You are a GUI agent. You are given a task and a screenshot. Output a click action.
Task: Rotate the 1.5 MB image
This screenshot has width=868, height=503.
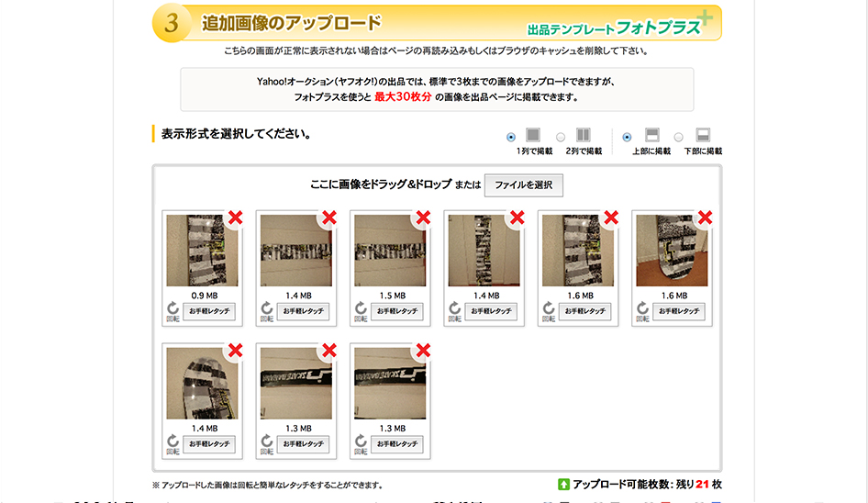362,312
